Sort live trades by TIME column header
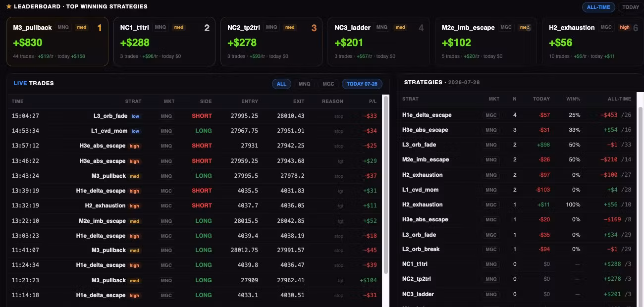Viewport: 644px width, 307px height. tap(17, 102)
